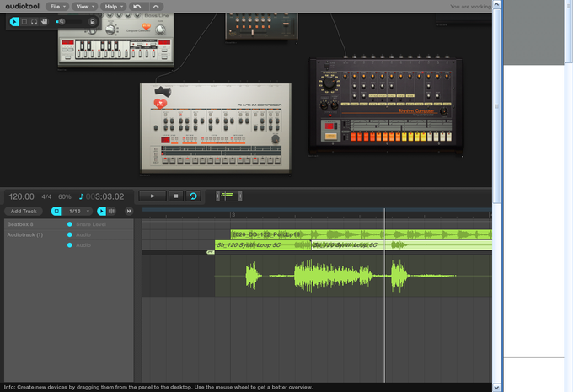573x392 pixels.
Task: Toggle the snap-to-grid button beside 1/16
Action: pyautogui.click(x=56, y=211)
